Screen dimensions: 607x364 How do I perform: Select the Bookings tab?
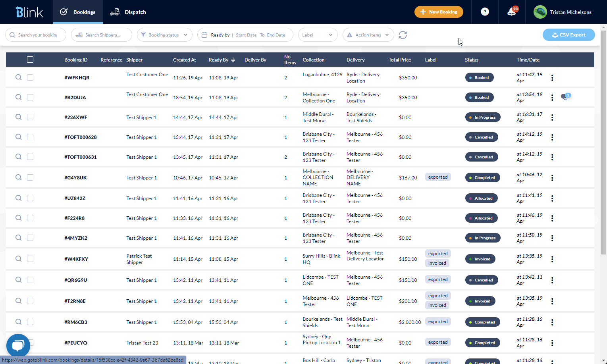[x=78, y=12]
